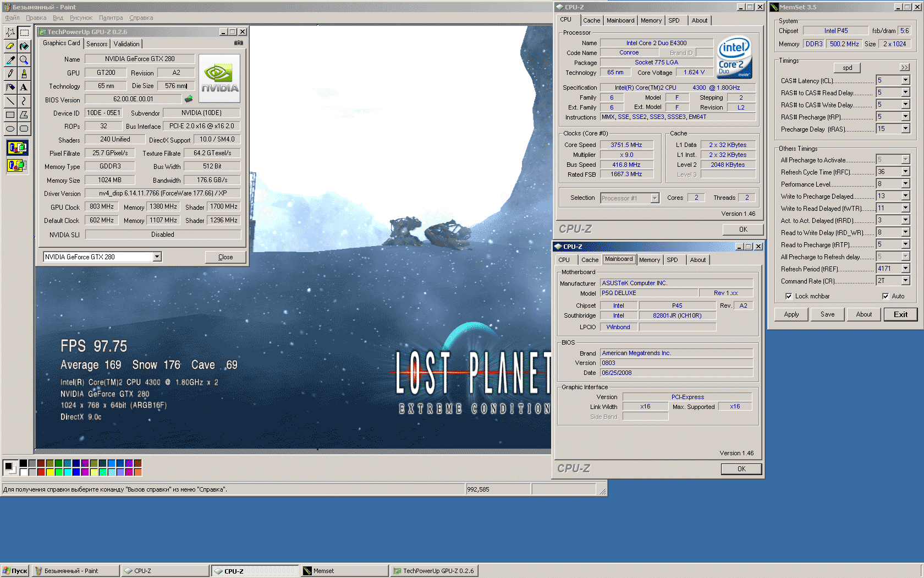Open the Command Rate (CR) dropdown

[x=905, y=281]
